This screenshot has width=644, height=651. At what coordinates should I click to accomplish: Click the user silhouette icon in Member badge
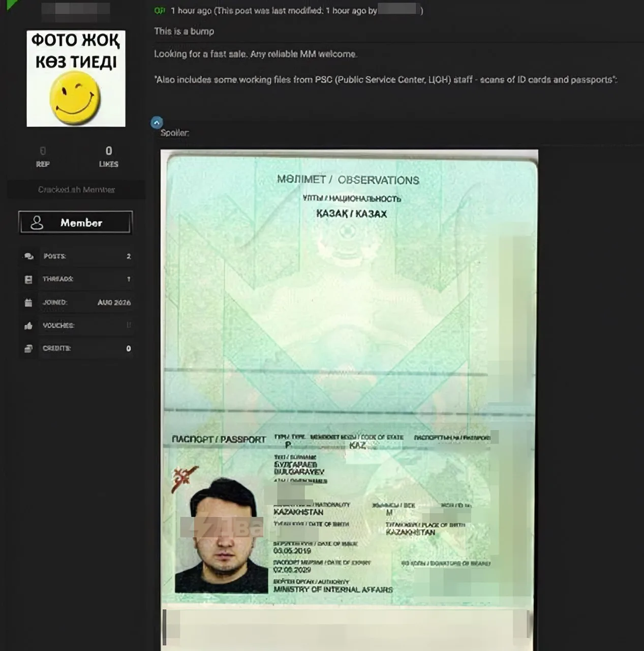pyautogui.click(x=37, y=223)
